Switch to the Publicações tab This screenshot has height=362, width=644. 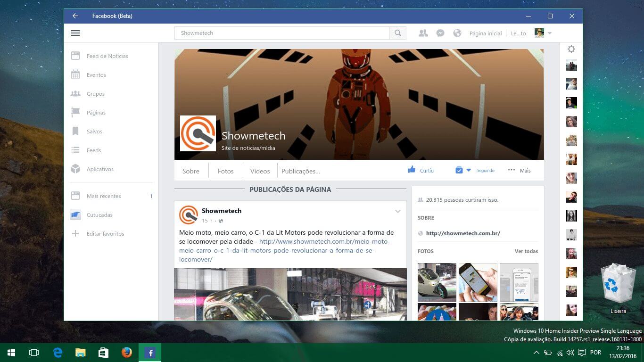[x=301, y=171]
